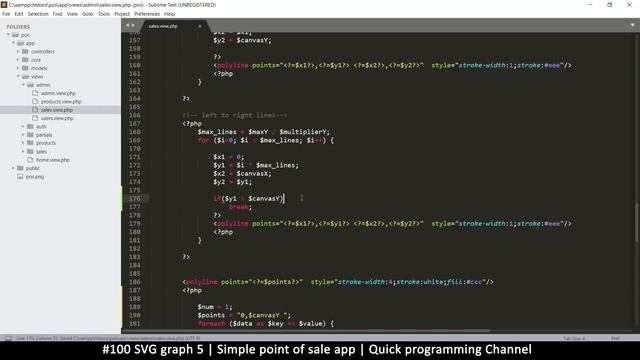Open the Preferences menu
640x360 pixels.
pyautogui.click(x=147, y=14)
